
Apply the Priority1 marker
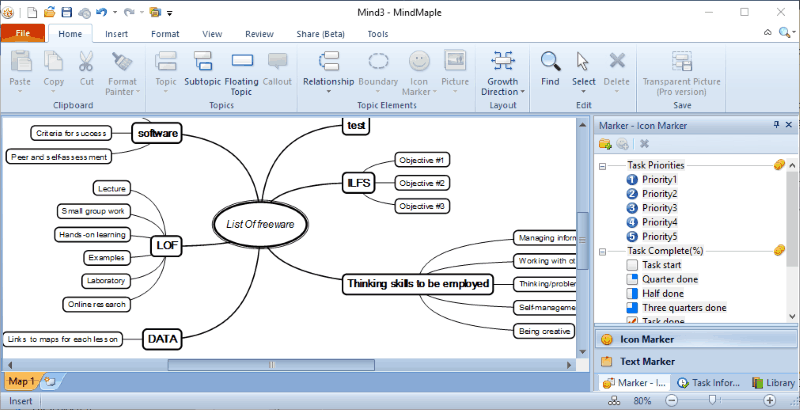click(x=632, y=180)
